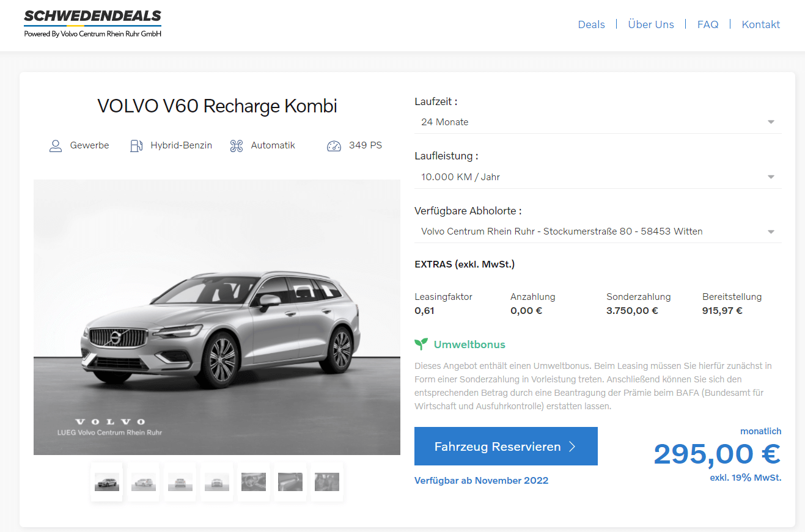Viewport: 805px width, 532px height.
Task: Click the Hybrid-Benzin label
Action: pyautogui.click(x=182, y=145)
